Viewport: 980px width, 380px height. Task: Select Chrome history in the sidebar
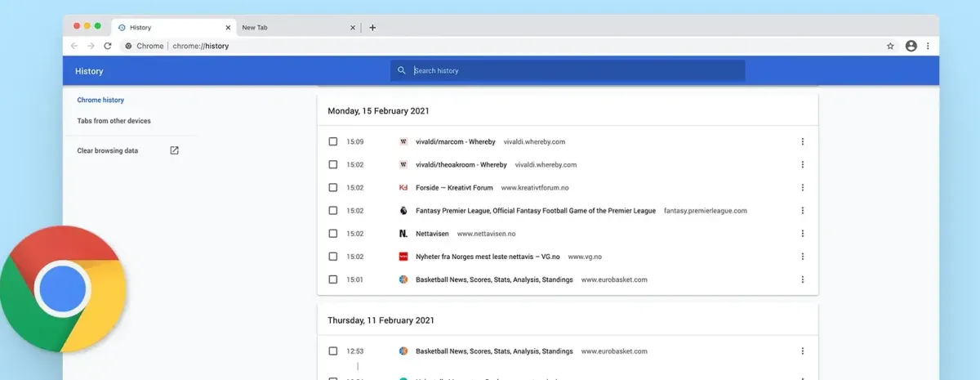[x=100, y=100]
